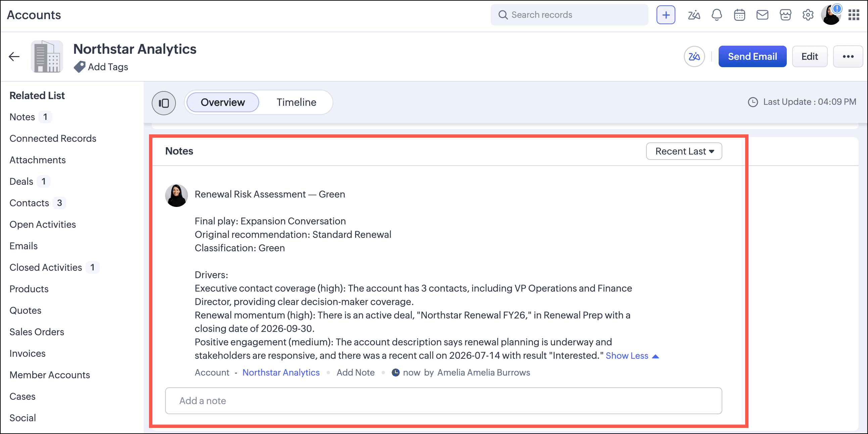Select Quotes in Related List

pos(25,310)
